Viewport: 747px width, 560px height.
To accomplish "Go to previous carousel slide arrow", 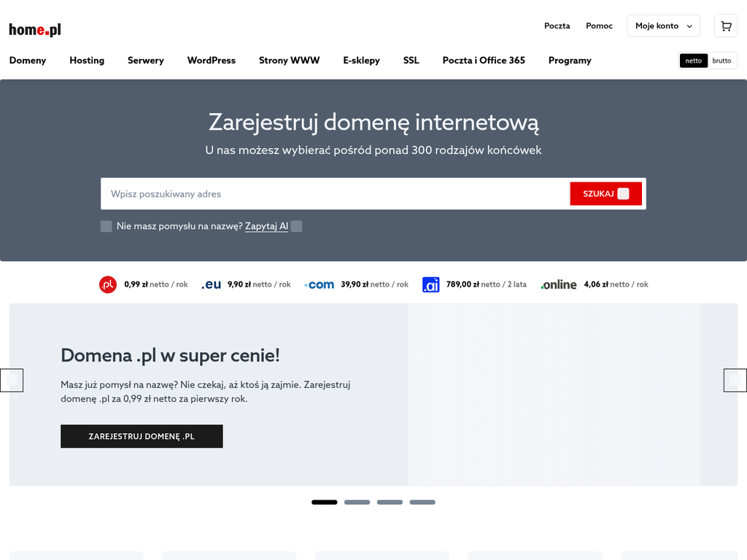I will (x=12, y=380).
